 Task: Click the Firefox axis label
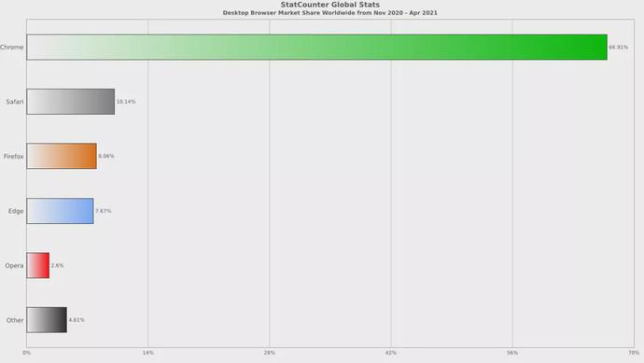coord(14,156)
